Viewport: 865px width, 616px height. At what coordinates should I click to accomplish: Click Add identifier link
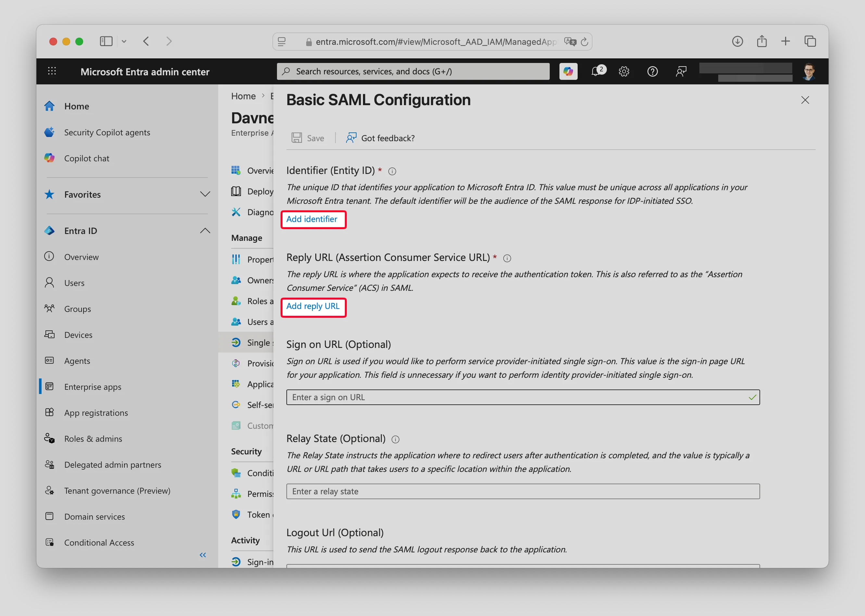[x=312, y=219]
